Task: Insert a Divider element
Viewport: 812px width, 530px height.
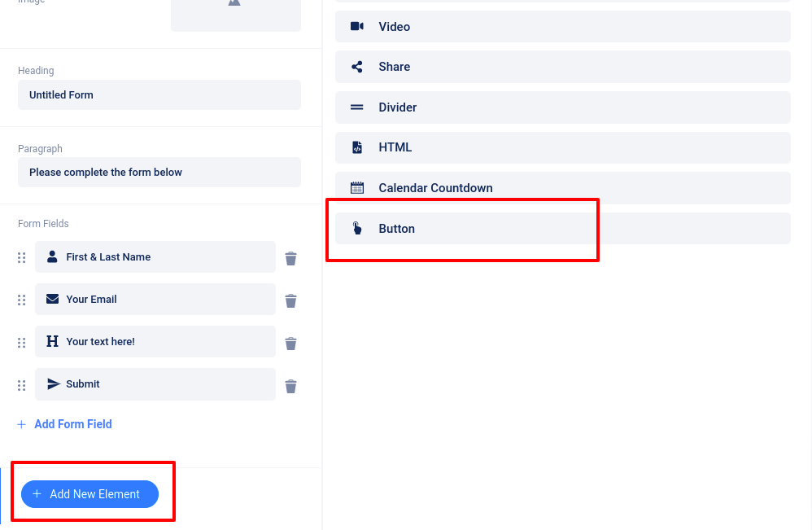Action: (562, 107)
